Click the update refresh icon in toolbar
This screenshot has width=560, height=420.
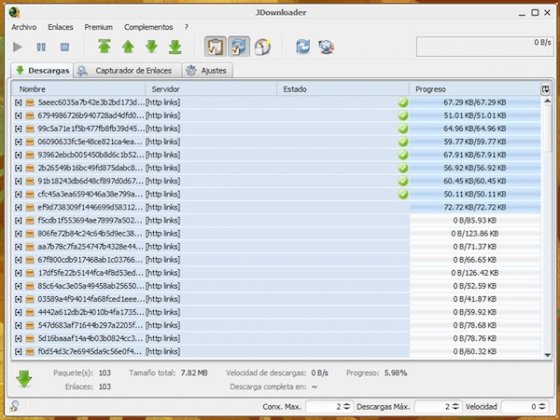point(303,47)
